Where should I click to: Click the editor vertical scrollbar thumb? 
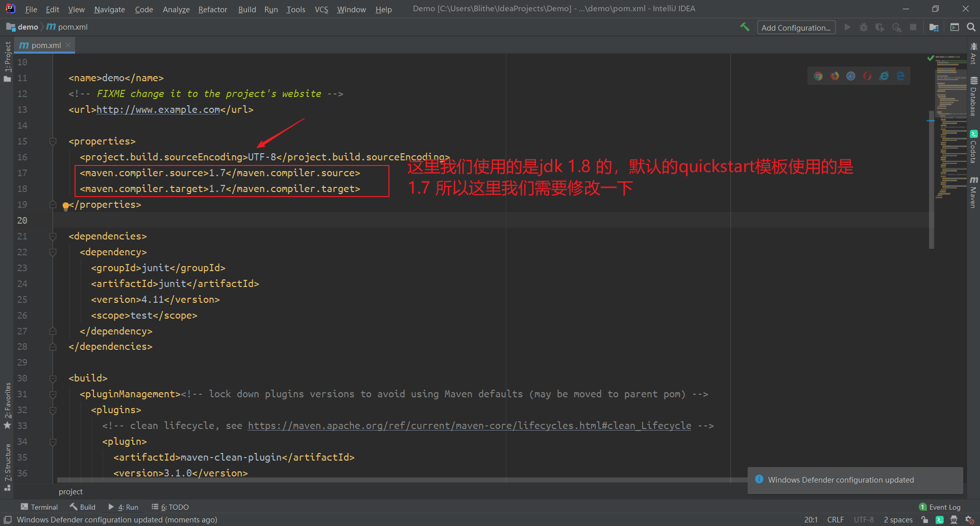932,179
